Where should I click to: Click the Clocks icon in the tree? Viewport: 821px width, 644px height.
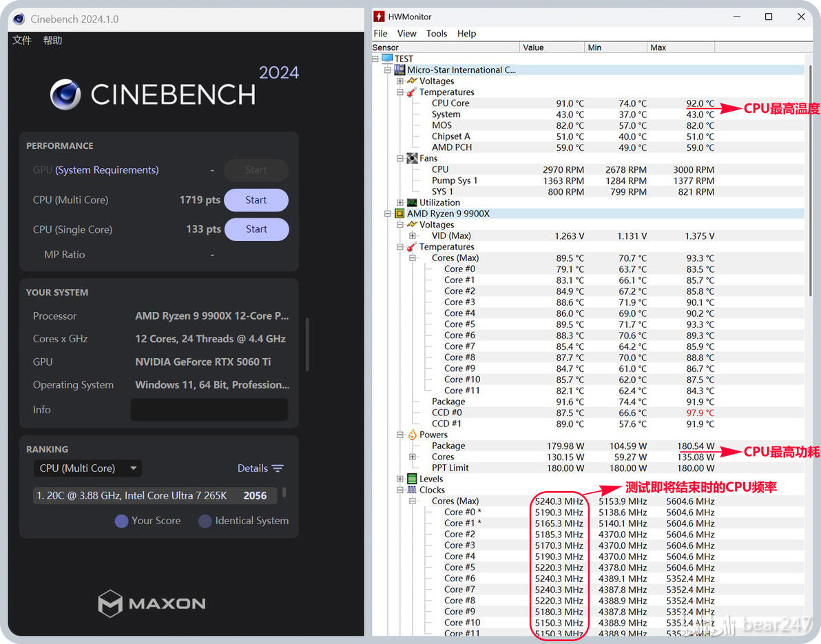click(x=412, y=490)
